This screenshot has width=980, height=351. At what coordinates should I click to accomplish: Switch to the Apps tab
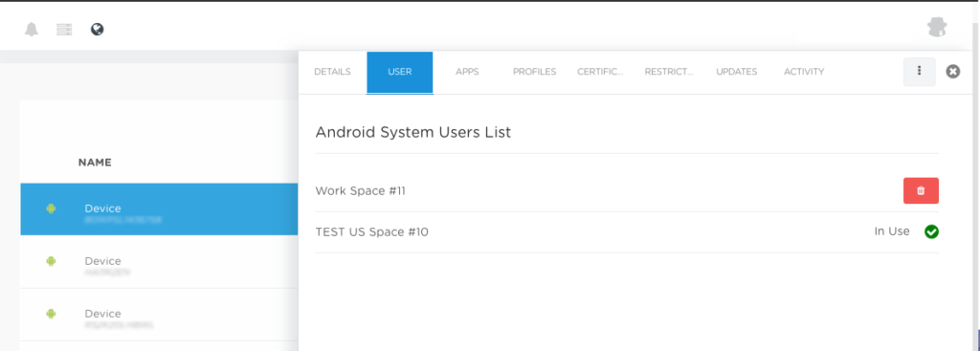point(467,72)
